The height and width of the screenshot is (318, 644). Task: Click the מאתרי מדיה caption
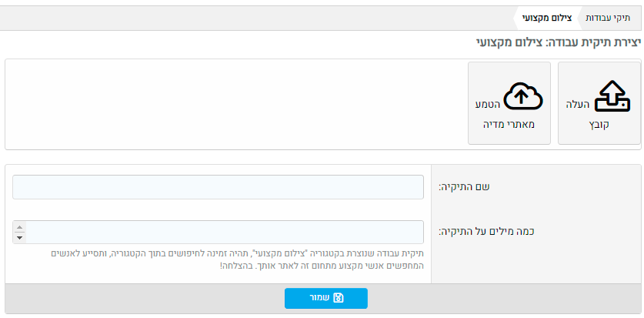pos(509,125)
